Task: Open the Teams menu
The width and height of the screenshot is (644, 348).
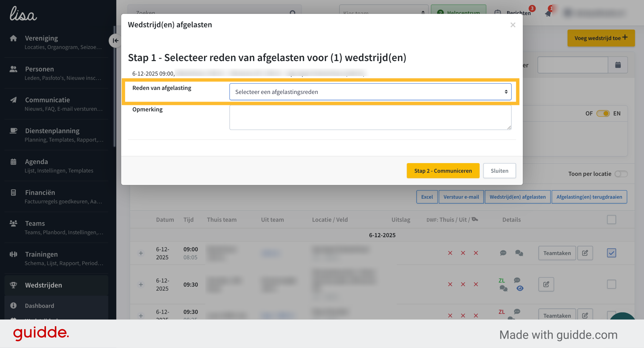Action: click(x=56, y=228)
